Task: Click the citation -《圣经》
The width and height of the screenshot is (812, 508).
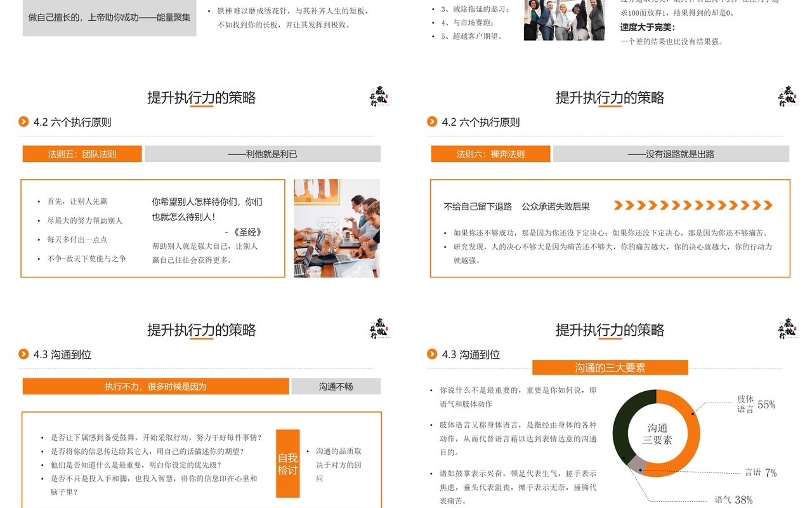Action: pos(244,232)
